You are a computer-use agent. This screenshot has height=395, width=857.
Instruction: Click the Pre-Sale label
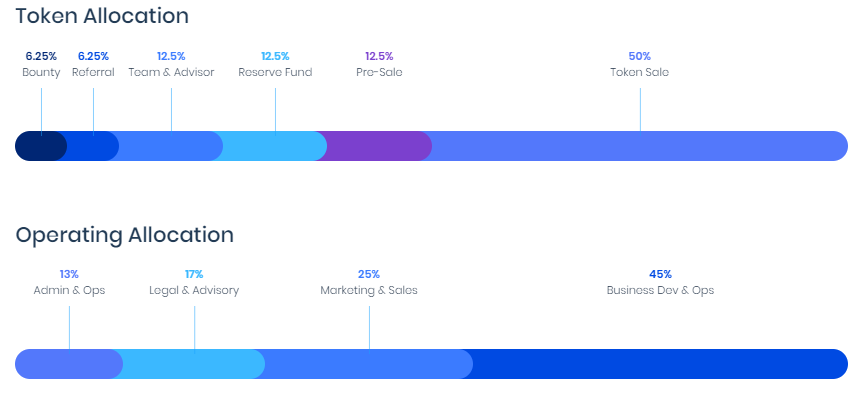coord(379,72)
